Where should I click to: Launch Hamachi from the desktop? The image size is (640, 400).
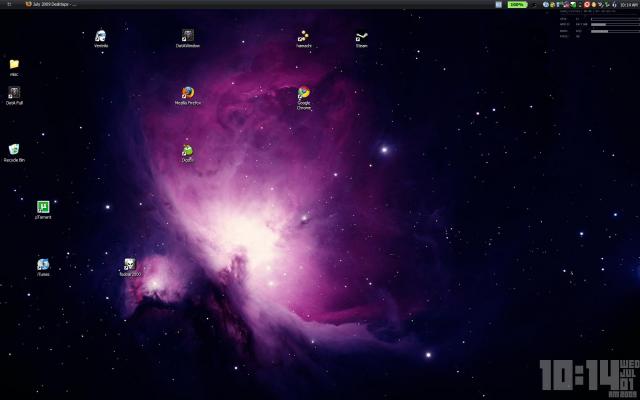[x=303, y=37]
